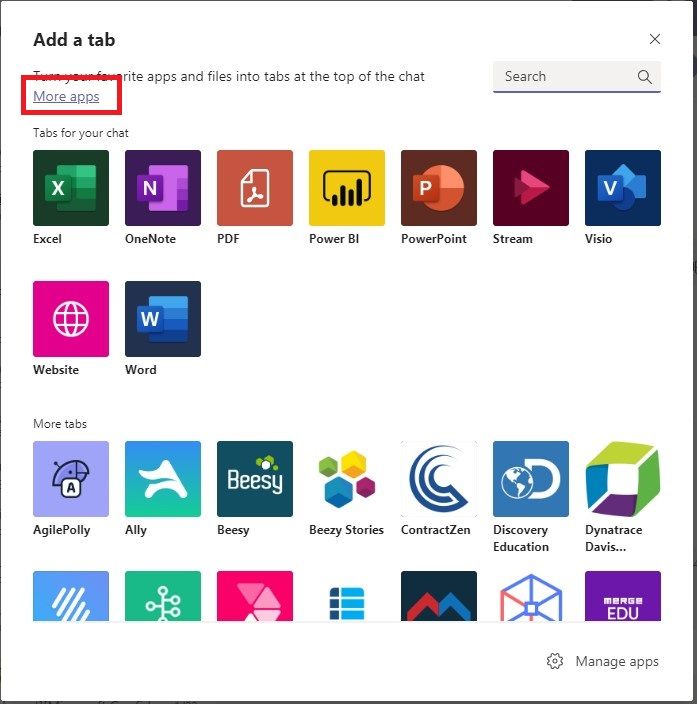The width and height of the screenshot is (697, 704).
Task: Select the Excel tab app
Action: pos(71,188)
